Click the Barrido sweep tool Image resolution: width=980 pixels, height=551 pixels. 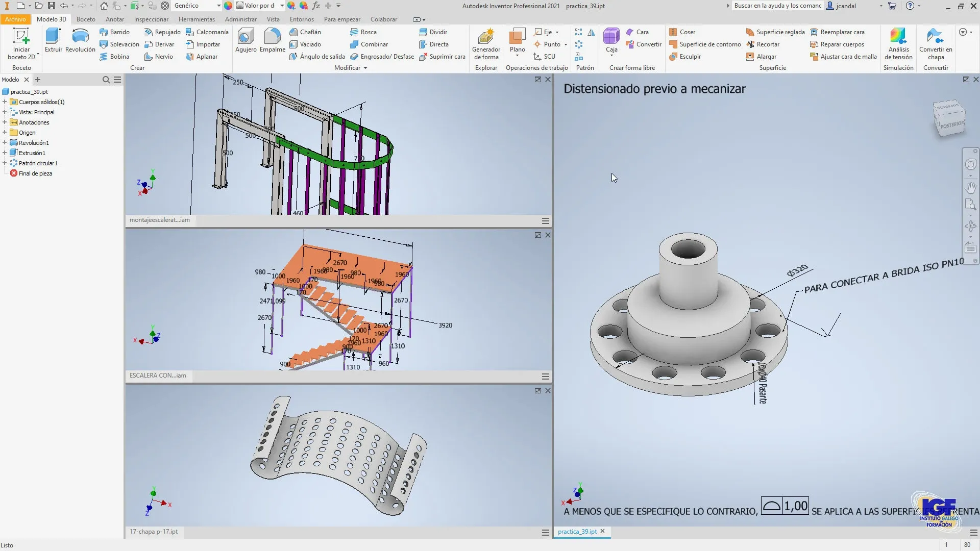point(115,32)
